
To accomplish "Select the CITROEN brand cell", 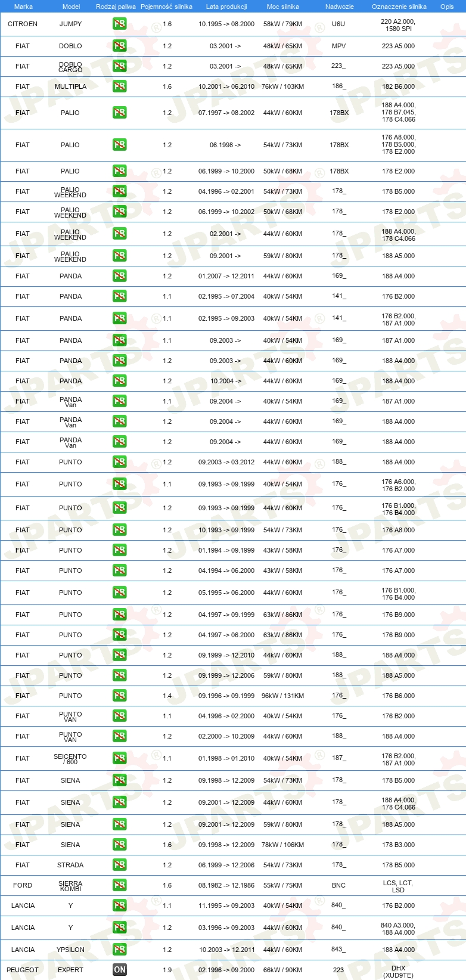I will pos(23,24).
